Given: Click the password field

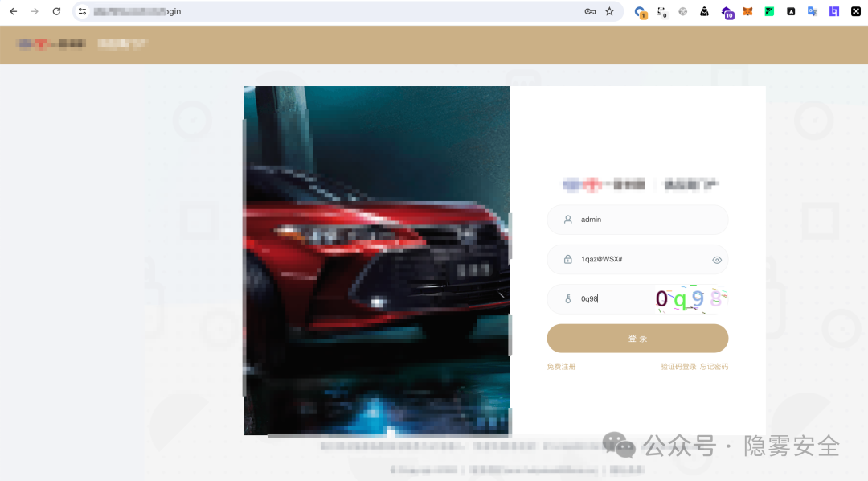Looking at the screenshot, I should 637,259.
